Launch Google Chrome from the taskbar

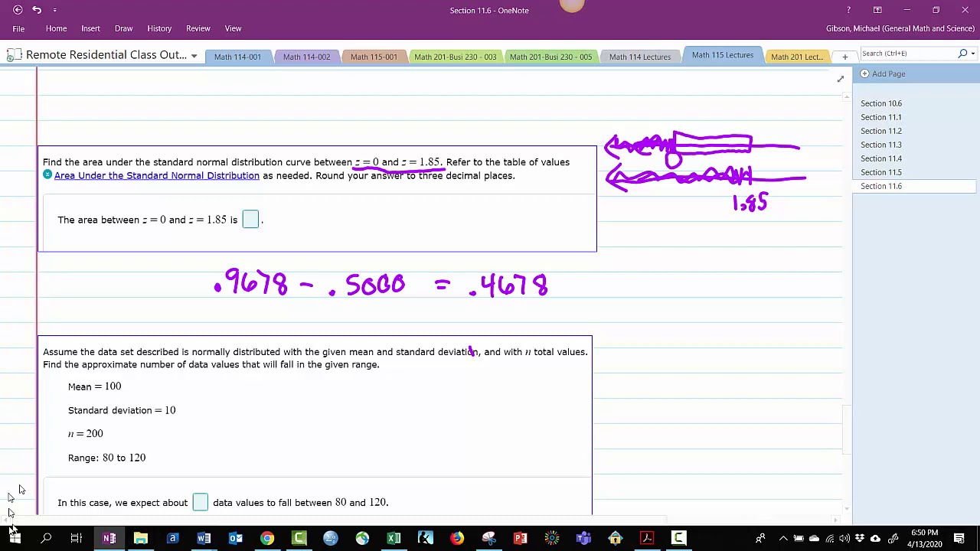(x=267, y=538)
